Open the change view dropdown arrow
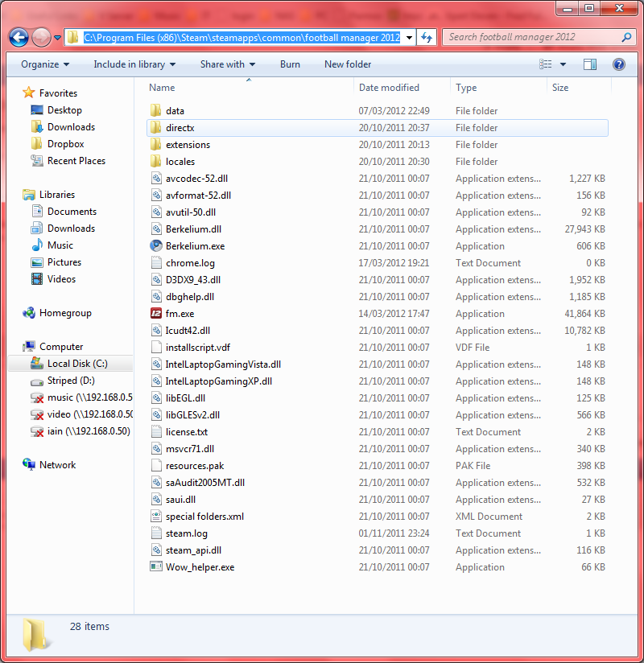The width and height of the screenshot is (644, 663). click(x=563, y=64)
